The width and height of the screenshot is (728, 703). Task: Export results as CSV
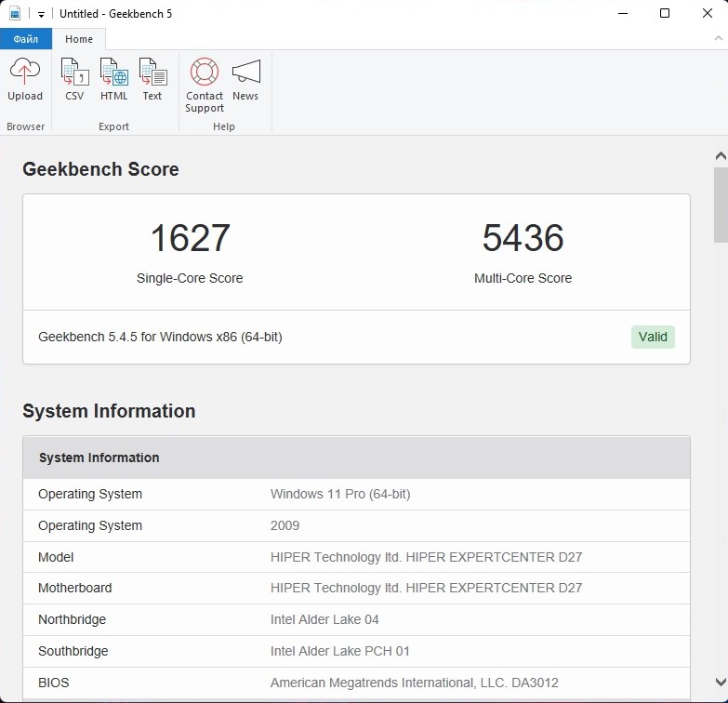click(74, 80)
